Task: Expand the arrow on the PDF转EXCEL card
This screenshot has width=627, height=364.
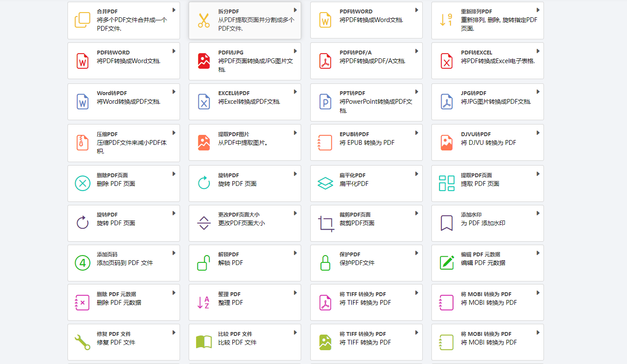Action: tap(538, 51)
